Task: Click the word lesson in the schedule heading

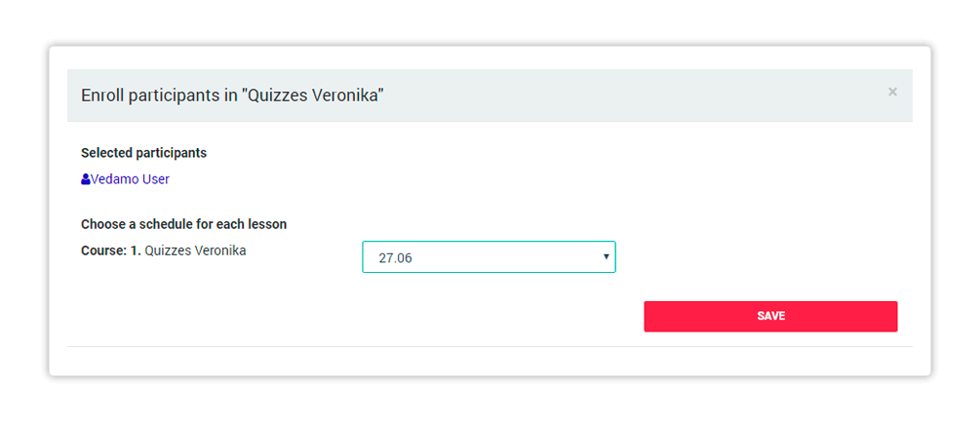Action: 269,224
